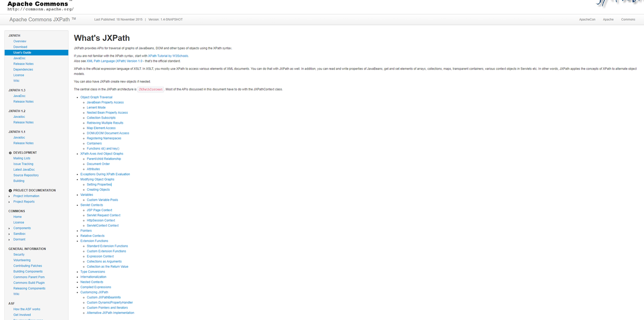
Task: Jump to Standard Extension Functions
Action: (x=107, y=246)
